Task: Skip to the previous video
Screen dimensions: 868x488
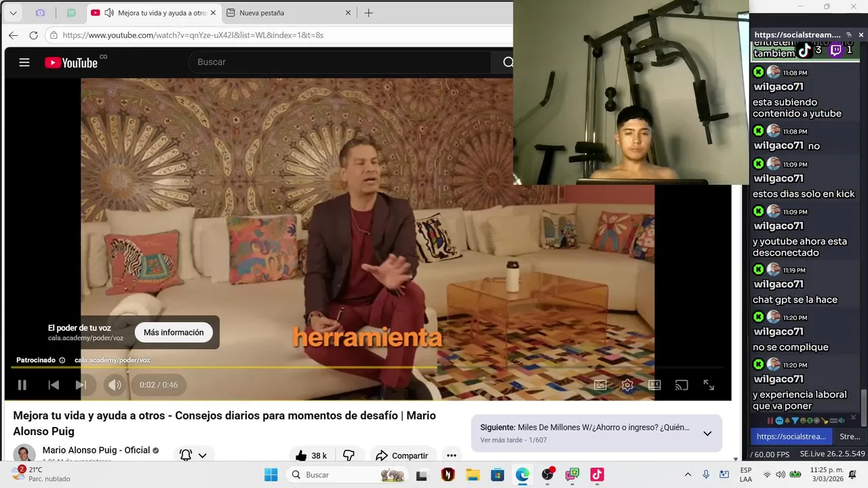Action: [54, 385]
